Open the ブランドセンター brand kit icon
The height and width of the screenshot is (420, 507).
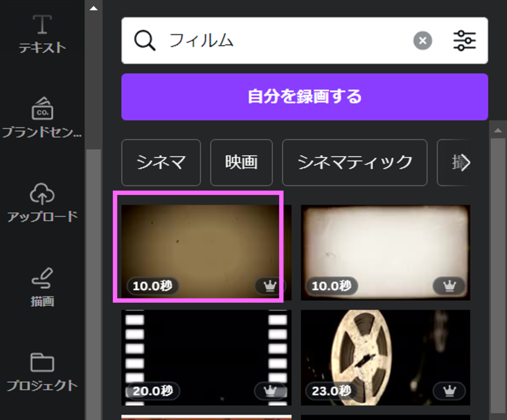[x=42, y=117]
